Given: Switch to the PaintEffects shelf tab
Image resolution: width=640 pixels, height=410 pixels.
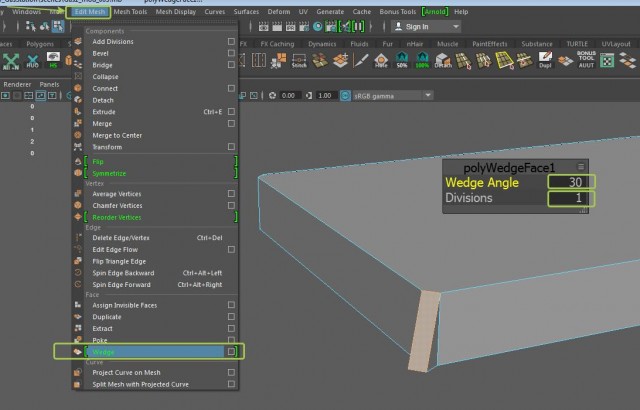Looking at the screenshot, I should click(489, 44).
